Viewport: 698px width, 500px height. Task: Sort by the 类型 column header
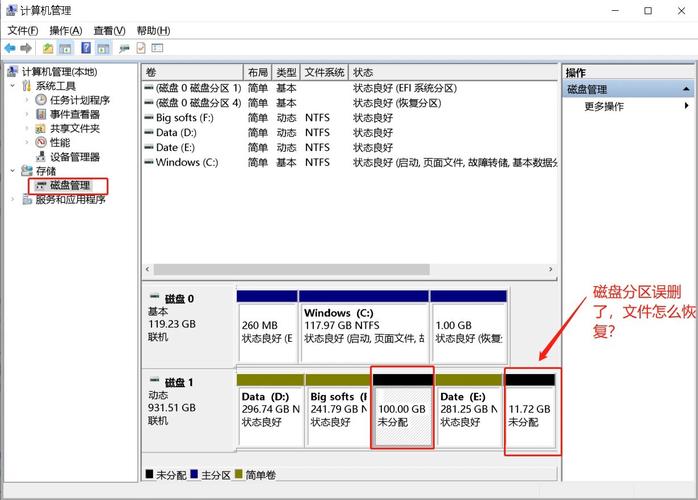286,72
